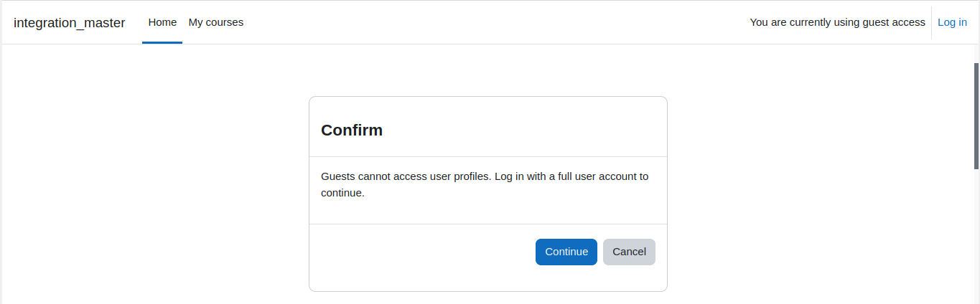The image size is (980, 304).
Task: Click the blank page area right of dialog
Action: click(x=820, y=194)
